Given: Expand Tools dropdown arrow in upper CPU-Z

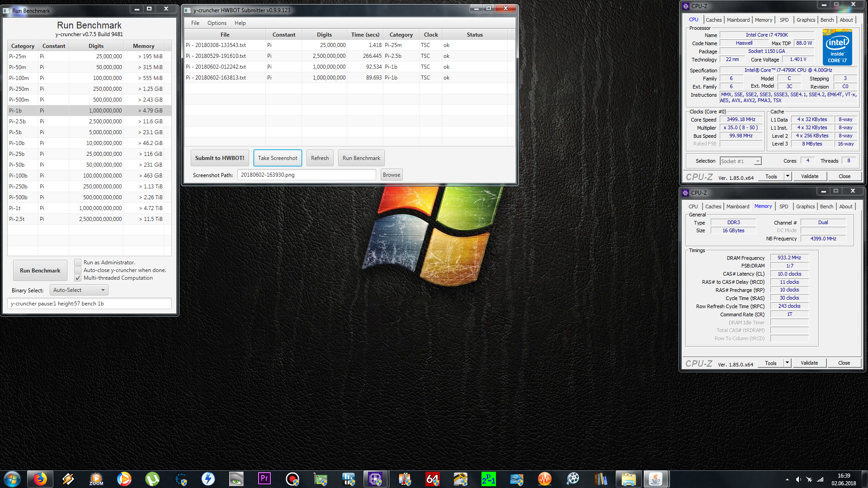Looking at the screenshot, I should click(788, 176).
